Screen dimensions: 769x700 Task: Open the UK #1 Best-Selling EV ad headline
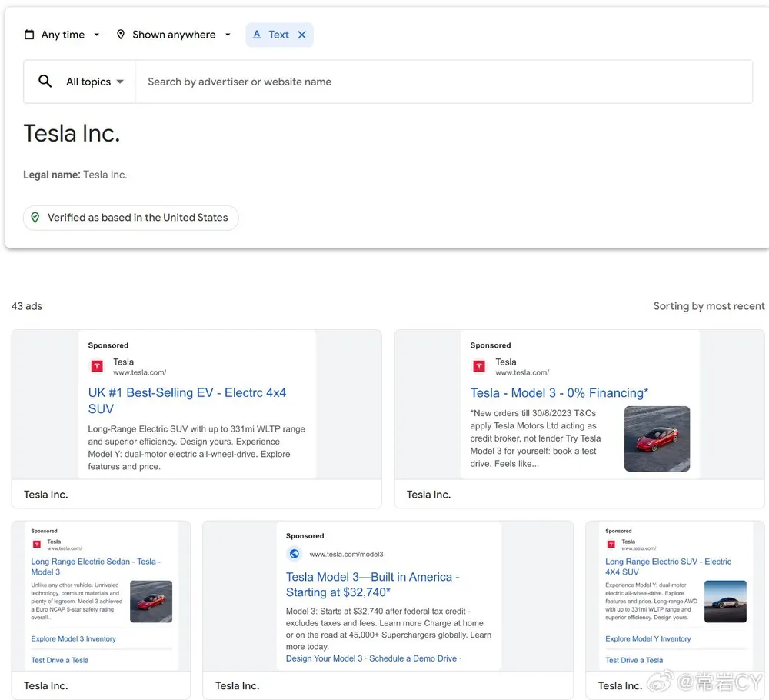click(x=187, y=400)
